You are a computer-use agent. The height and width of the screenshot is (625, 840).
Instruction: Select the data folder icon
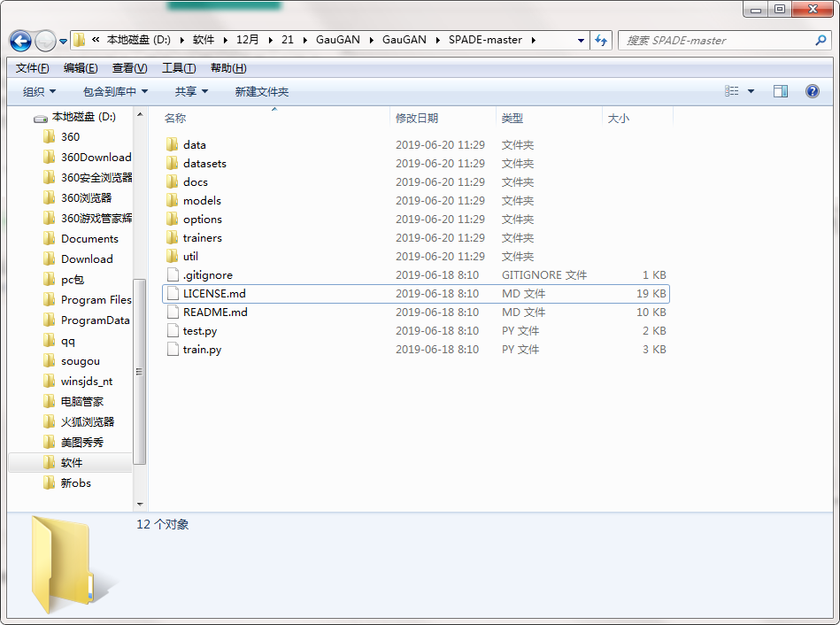(x=172, y=144)
